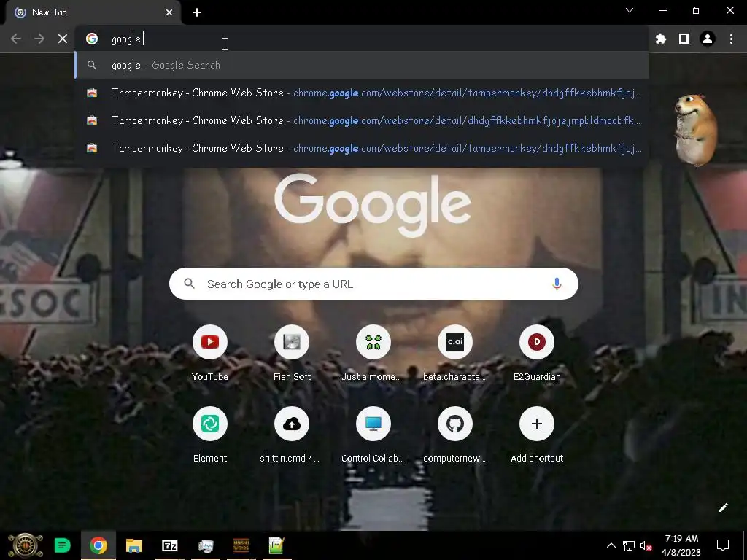Expand the tab search chevron
This screenshot has width=747, height=560.
coord(630,10)
